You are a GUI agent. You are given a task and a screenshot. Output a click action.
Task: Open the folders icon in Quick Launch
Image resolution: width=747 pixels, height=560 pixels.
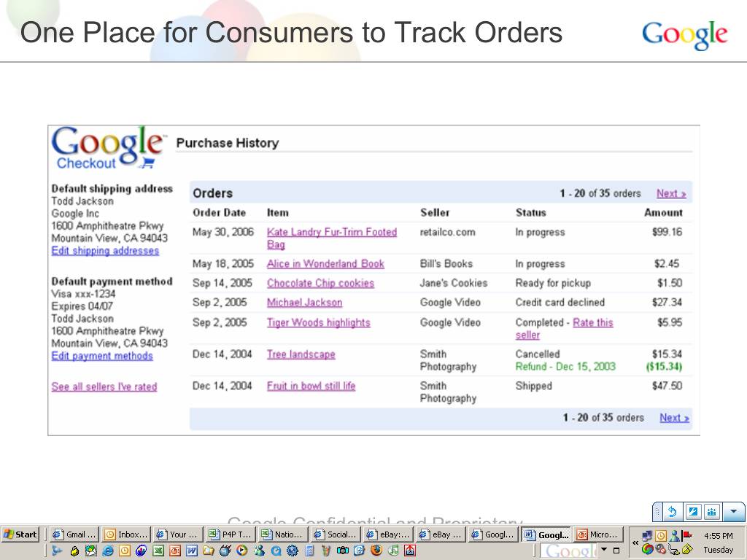tap(208, 551)
